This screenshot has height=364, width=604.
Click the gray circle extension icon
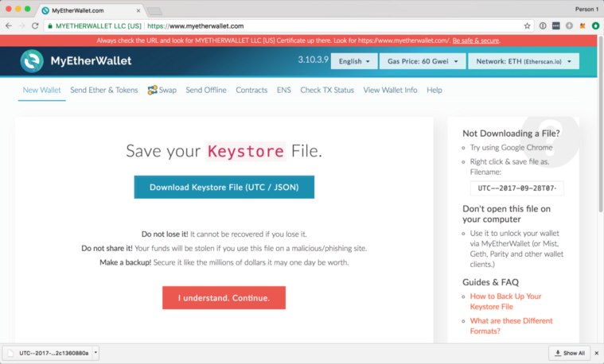click(x=569, y=25)
